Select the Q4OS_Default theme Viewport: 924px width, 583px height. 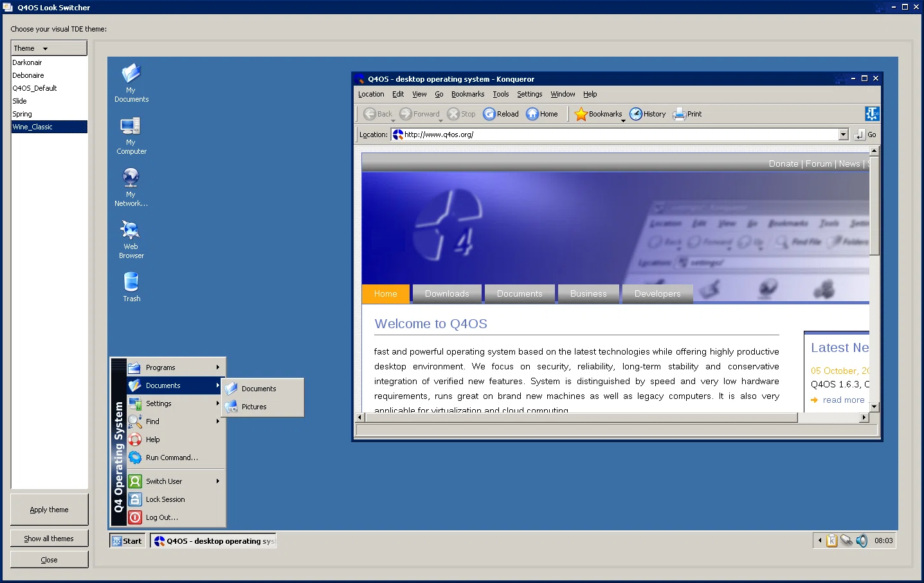coord(49,88)
